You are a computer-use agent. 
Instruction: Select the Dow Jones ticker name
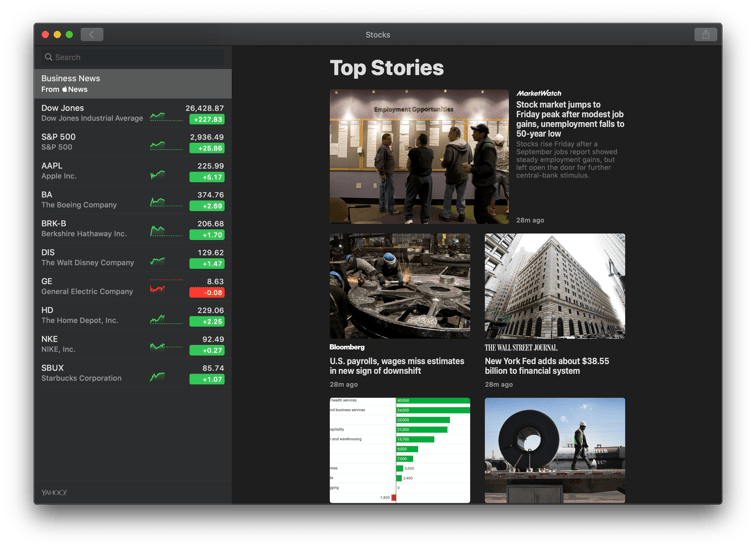click(x=62, y=108)
